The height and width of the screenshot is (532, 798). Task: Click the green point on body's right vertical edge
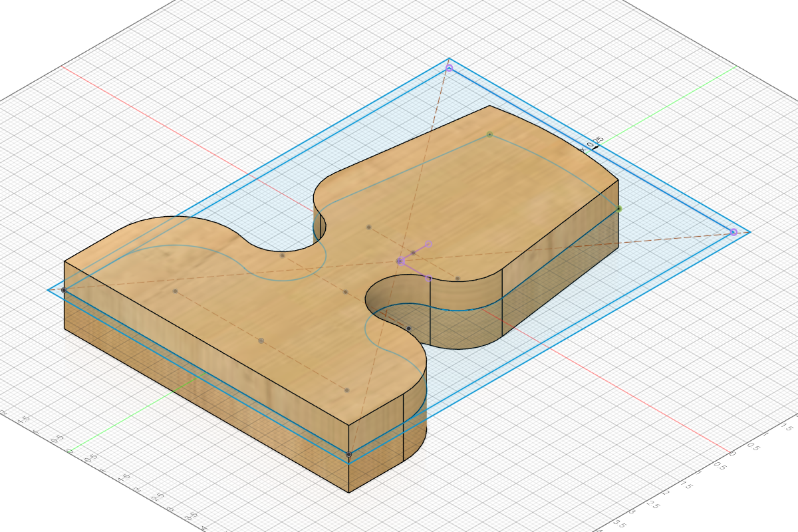(x=618, y=209)
